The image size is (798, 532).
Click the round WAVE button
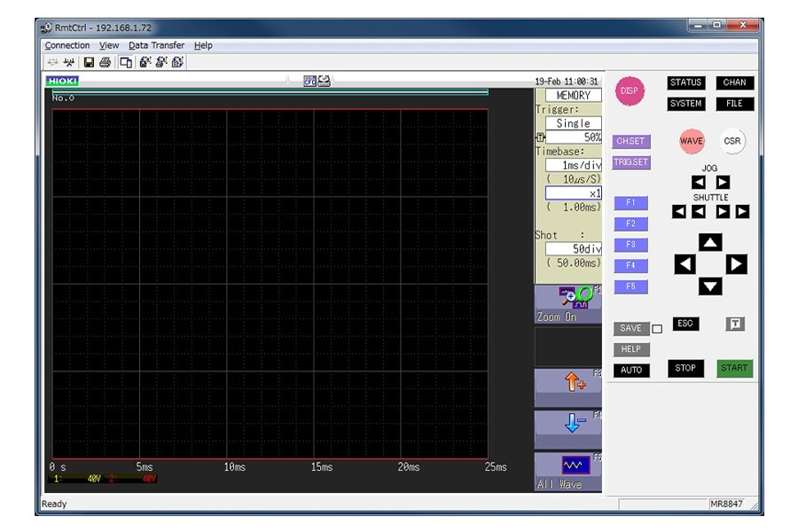click(692, 142)
